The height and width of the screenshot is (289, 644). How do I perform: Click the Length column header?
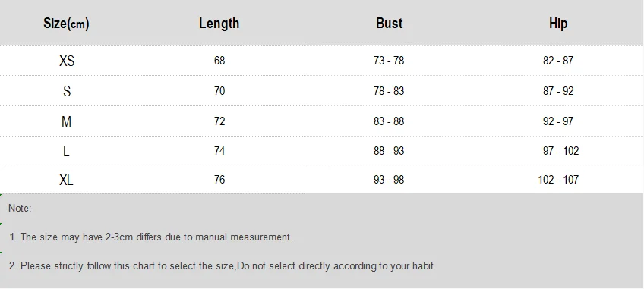click(219, 24)
